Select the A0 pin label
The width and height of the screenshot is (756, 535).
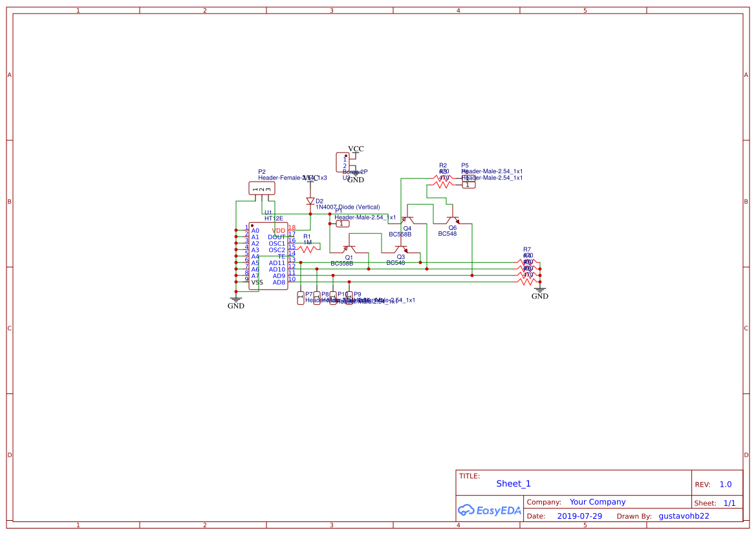(255, 231)
